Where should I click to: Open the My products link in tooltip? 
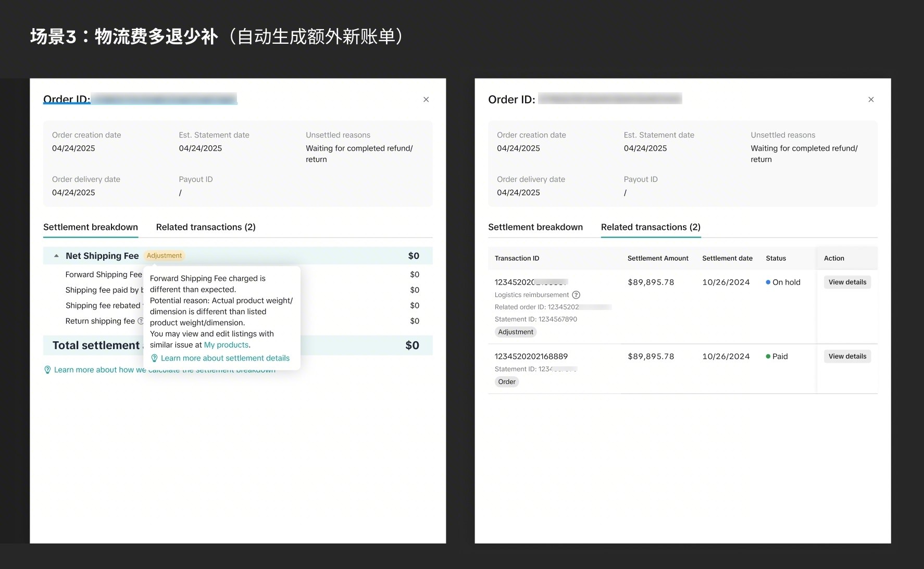(226, 345)
